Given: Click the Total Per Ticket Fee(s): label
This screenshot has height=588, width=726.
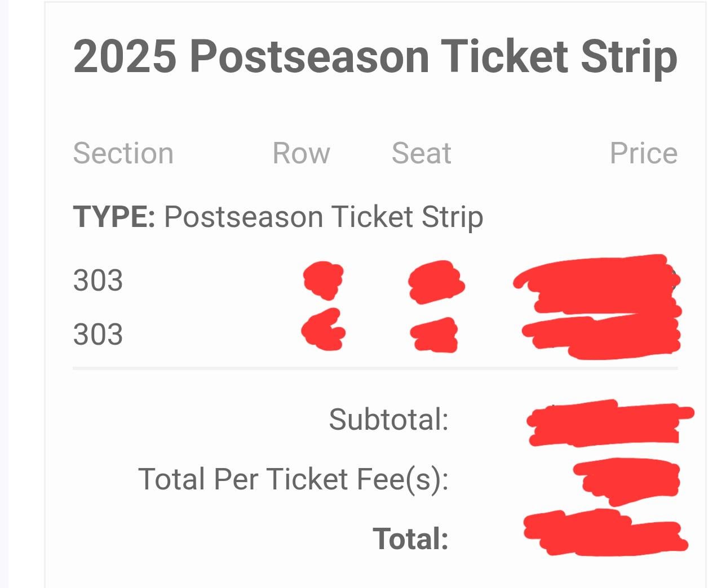Looking at the screenshot, I should (x=293, y=479).
